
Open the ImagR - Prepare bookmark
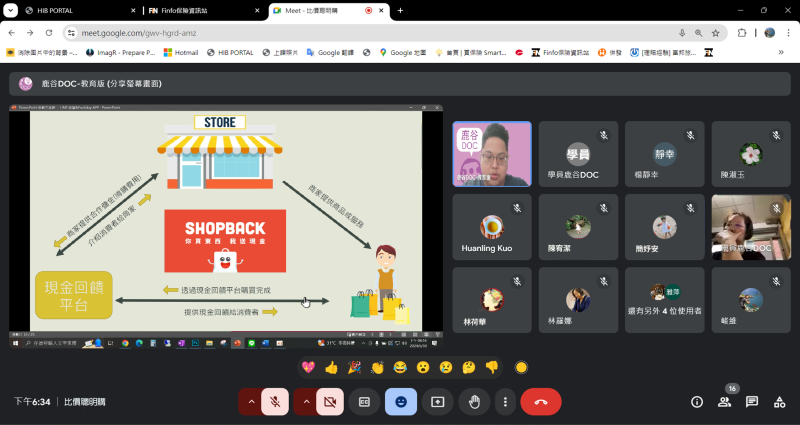[120, 52]
